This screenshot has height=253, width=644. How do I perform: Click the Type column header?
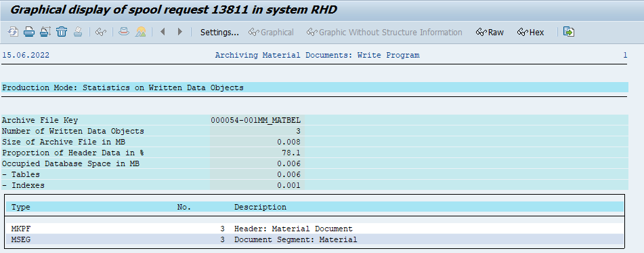[21, 207]
